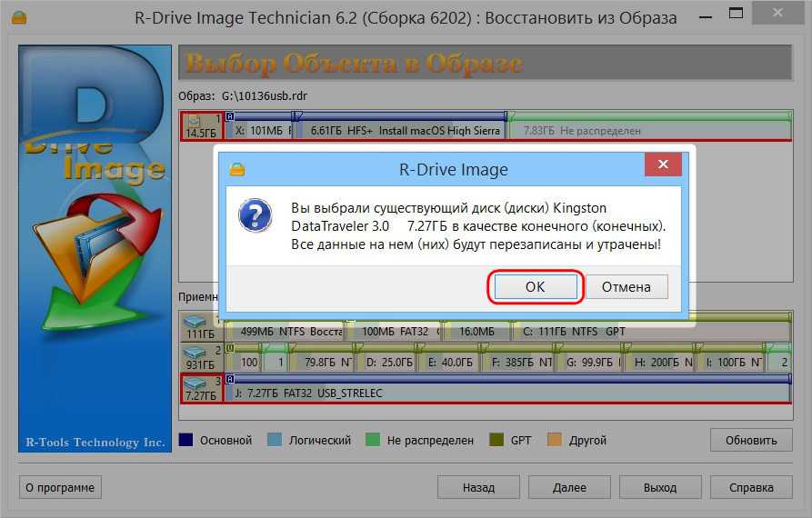
Task: Open О программе about window
Action: pyautogui.click(x=60, y=487)
